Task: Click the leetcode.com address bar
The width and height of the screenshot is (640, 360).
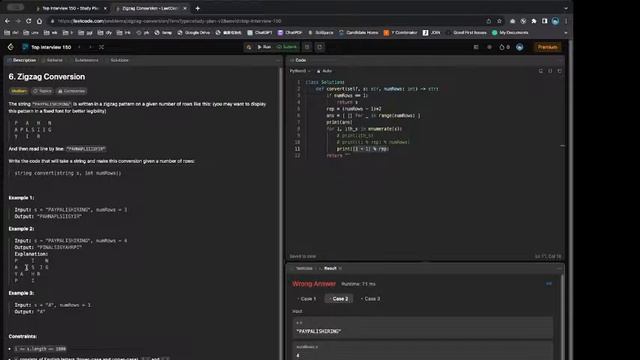Action: (x=265, y=21)
